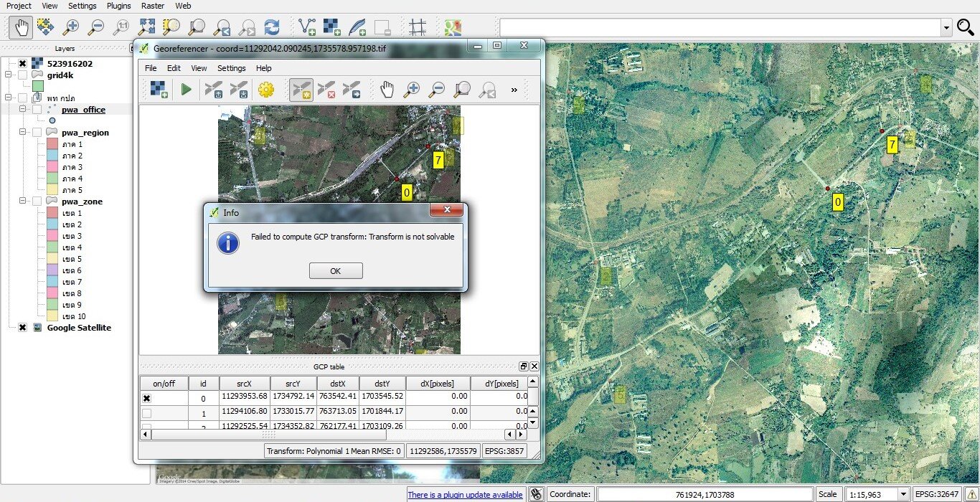The height and width of the screenshot is (502, 980).
Task: Click the Zoom Last icon in main toolbar
Action: coord(222,28)
